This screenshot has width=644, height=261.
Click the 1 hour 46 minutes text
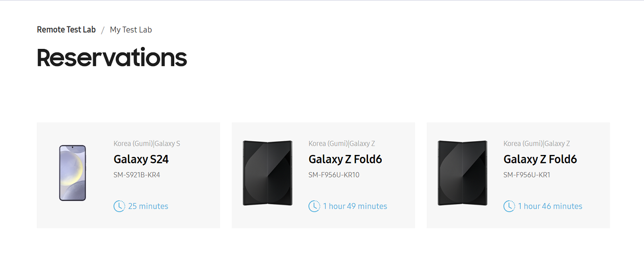[x=550, y=206]
